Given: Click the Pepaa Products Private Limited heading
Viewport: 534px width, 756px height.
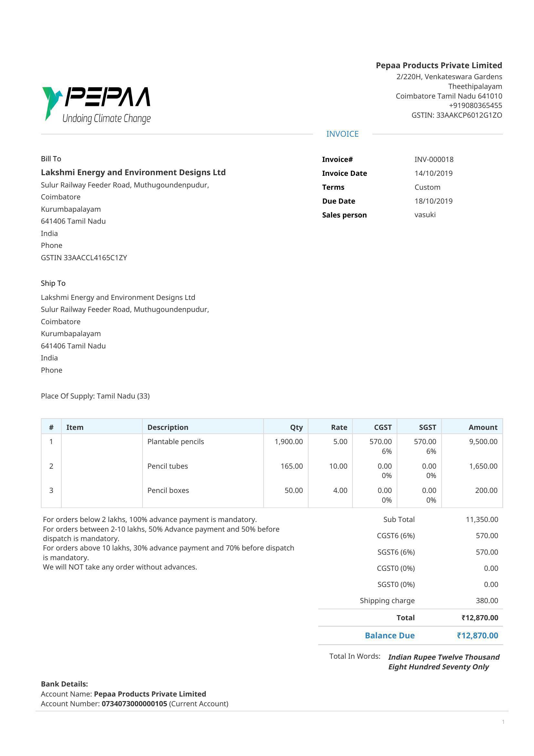Looking at the screenshot, I should (x=439, y=65).
